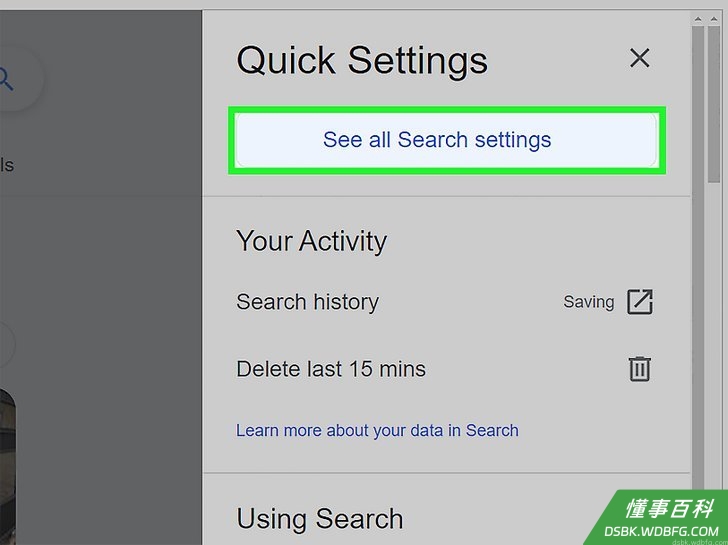Select the partially hidden Tools tab
Viewport: 728px width, 545px height.
click(x=7, y=165)
